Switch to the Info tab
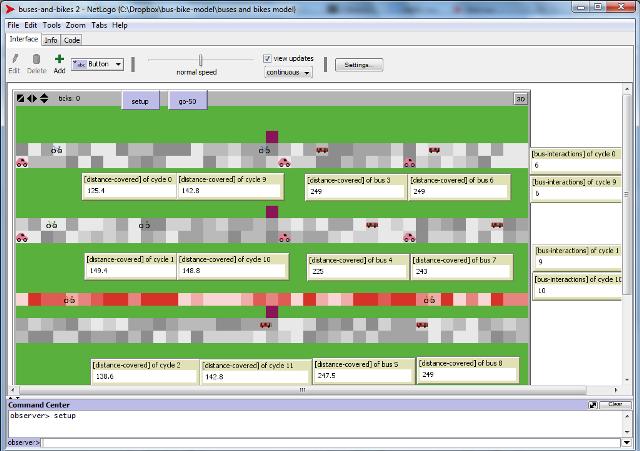The height and width of the screenshot is (451, 640). tap(50, 40)
